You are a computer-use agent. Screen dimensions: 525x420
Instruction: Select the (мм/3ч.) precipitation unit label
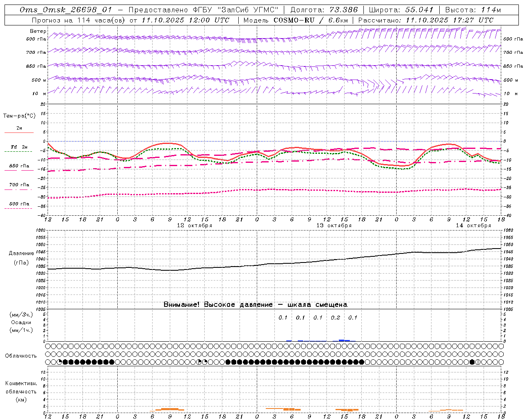click(x=21, y=315)
